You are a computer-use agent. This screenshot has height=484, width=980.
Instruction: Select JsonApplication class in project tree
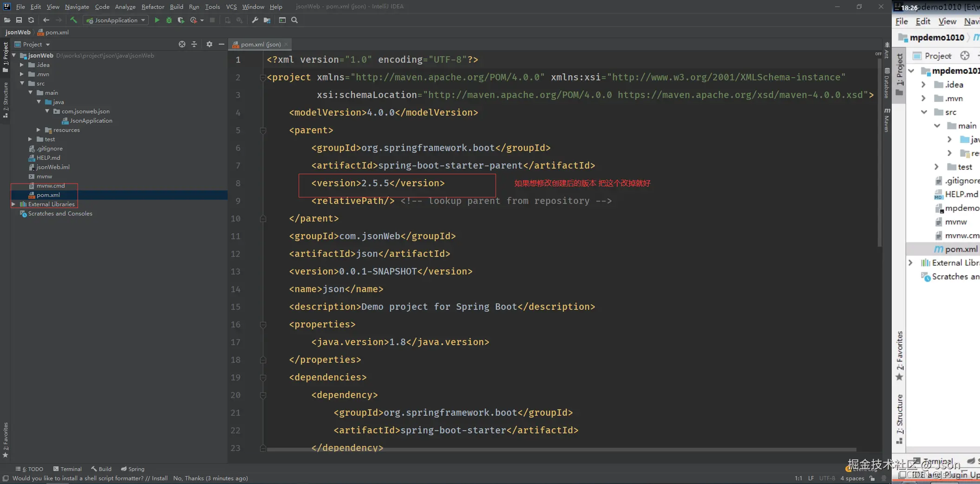point(87,120)
